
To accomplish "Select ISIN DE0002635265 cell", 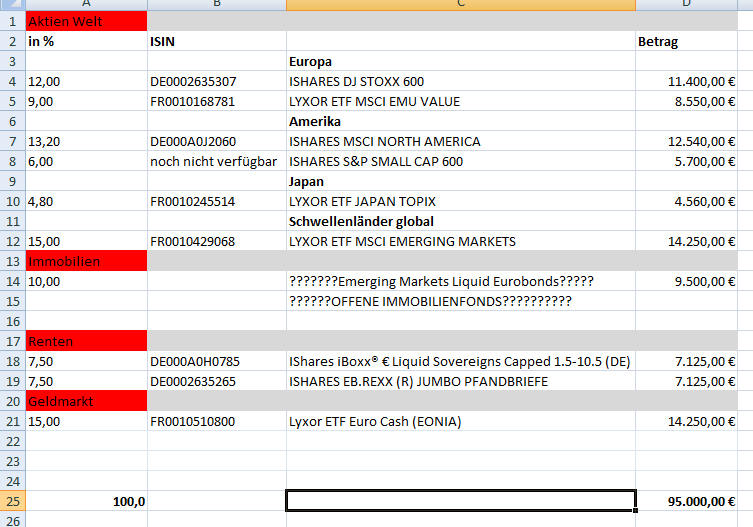I will 217,381.
